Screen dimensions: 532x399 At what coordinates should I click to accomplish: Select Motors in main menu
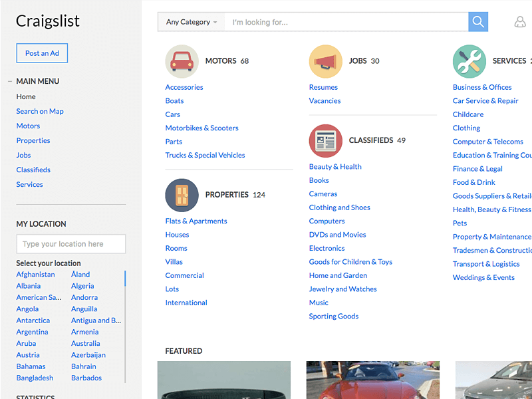coord(28,126)
